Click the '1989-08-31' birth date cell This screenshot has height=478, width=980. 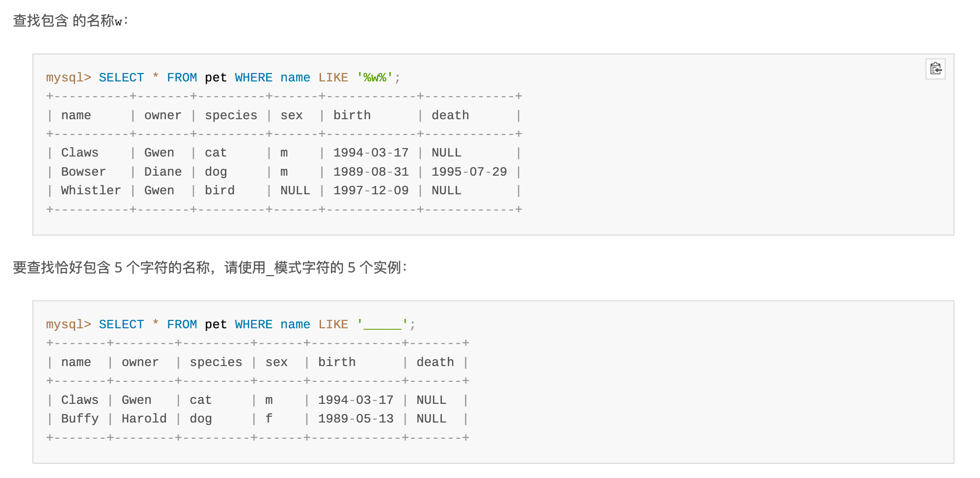tap(371, 172)
